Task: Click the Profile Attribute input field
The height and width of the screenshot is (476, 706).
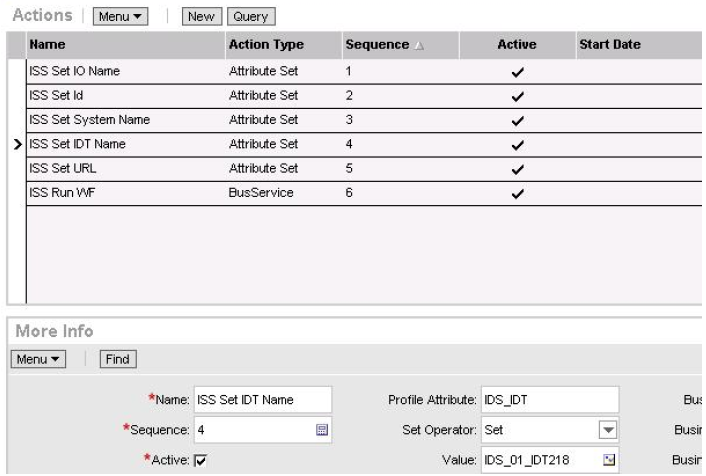Action: pyautogui.click(x=549, y=401)
